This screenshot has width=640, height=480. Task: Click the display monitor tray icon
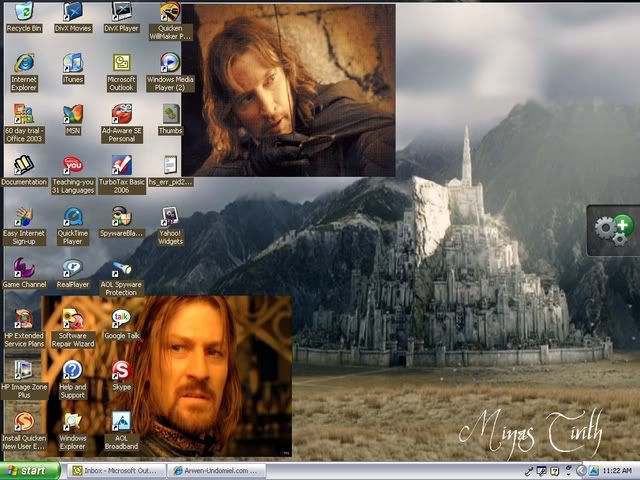click(542, 471)
